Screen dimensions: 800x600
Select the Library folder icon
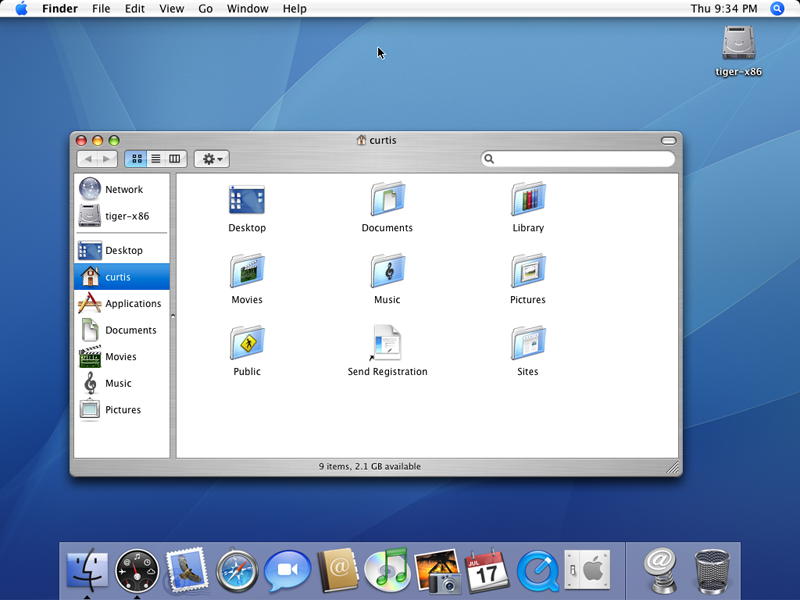click(x=528, y=200)
